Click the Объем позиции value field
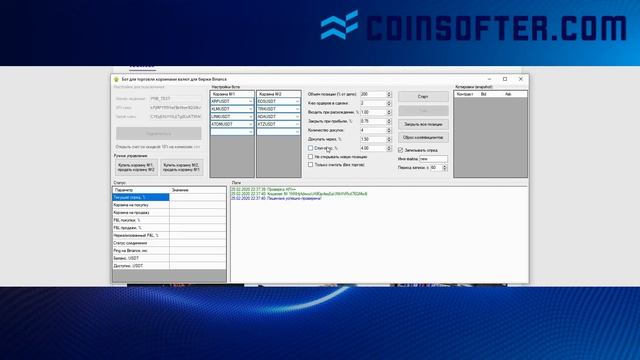 [x=373, y=94]
